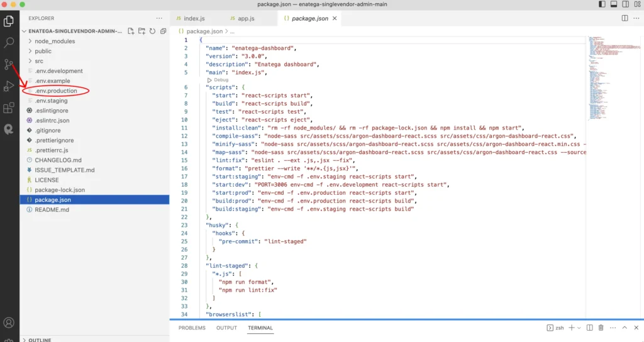Expand the src folder
Viewport: 644px width, 342px height.
(39, 61)
